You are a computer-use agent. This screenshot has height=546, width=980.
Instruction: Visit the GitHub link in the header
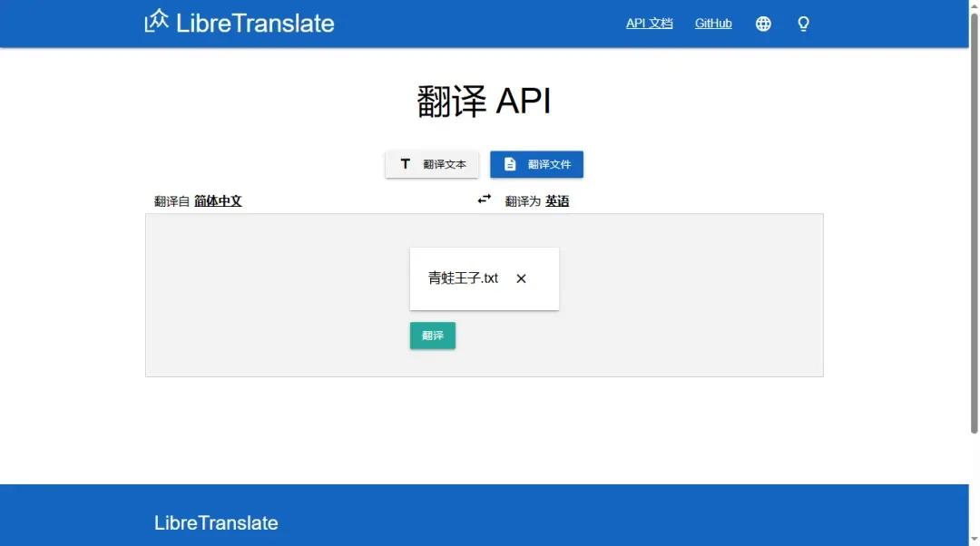pos(713,24)
